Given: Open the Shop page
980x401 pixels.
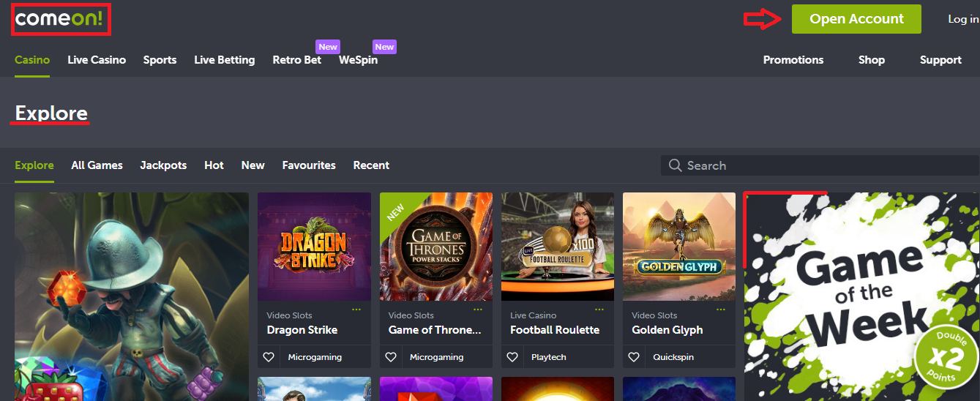Looking at the screenshot, I should point(872,60).
